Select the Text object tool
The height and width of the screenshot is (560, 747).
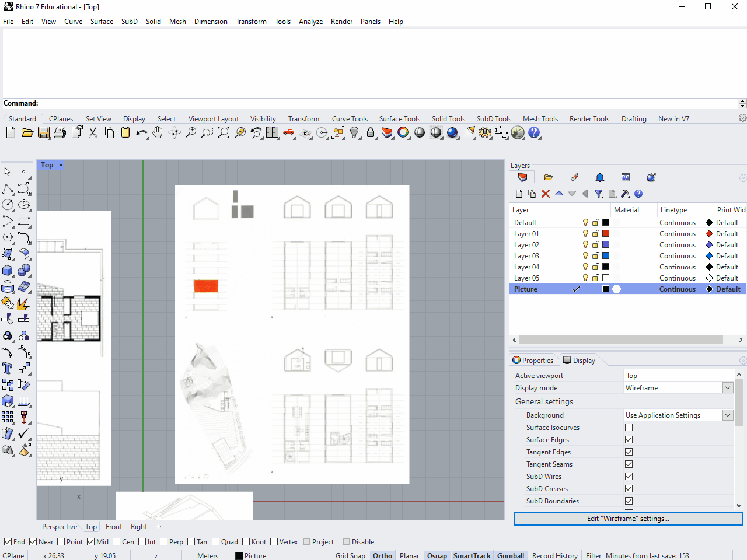click(x=8, y=368)
